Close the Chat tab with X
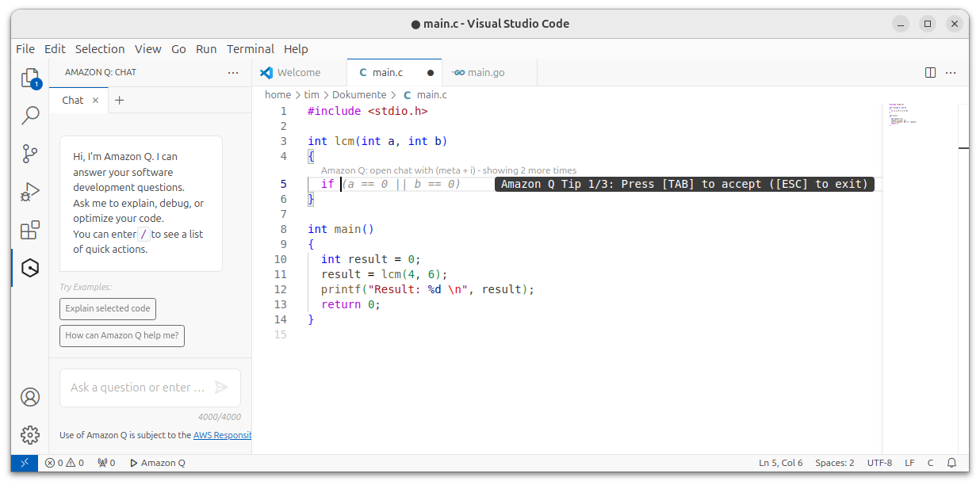Viewport: 980px width, 485px height. [x=95, y=100]
